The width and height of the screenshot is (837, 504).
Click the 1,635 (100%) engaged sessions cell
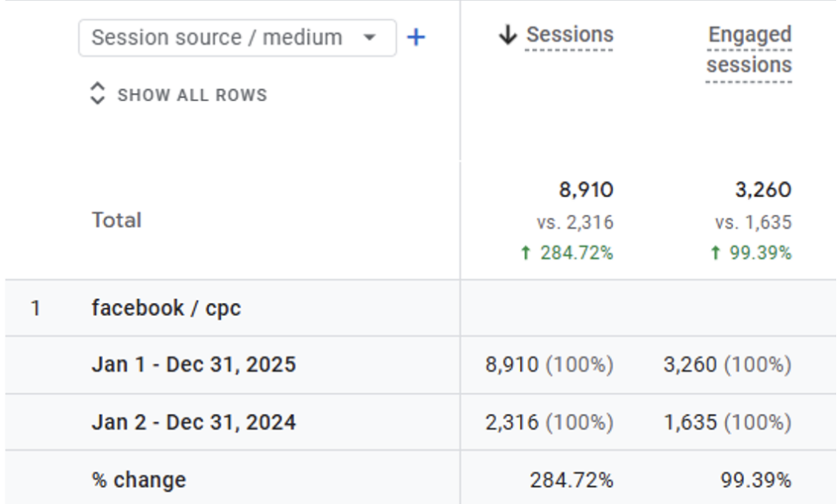pos(727,422)
